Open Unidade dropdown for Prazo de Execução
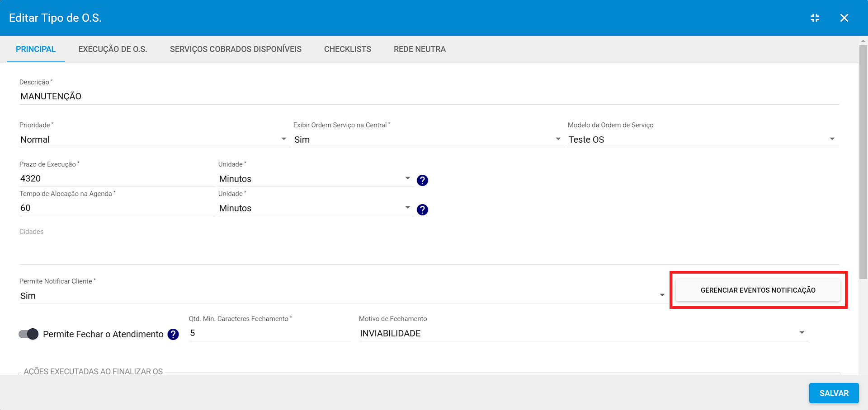Viewport: 868px width, 410px height. [316, 179]
